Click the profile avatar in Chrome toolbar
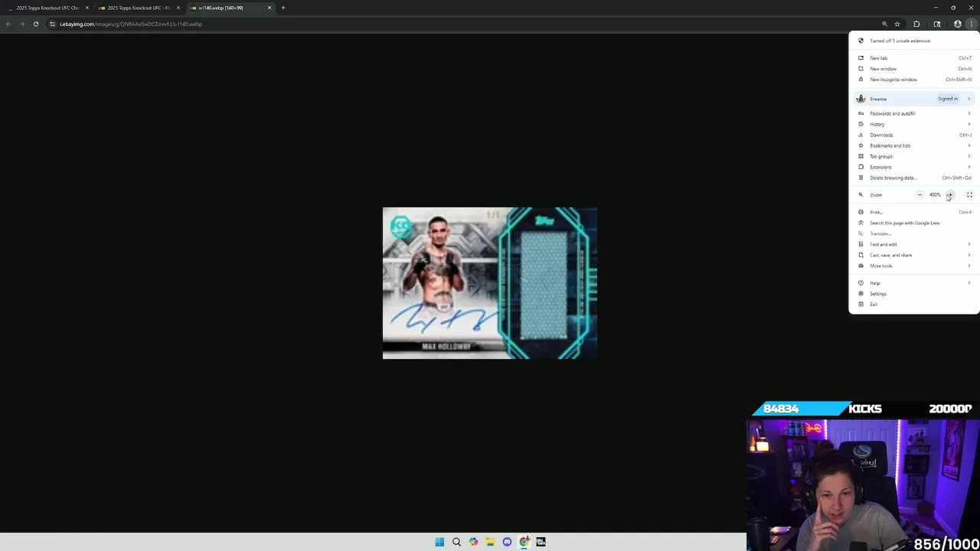Screen dimensions: 980x551 [957, 24]
